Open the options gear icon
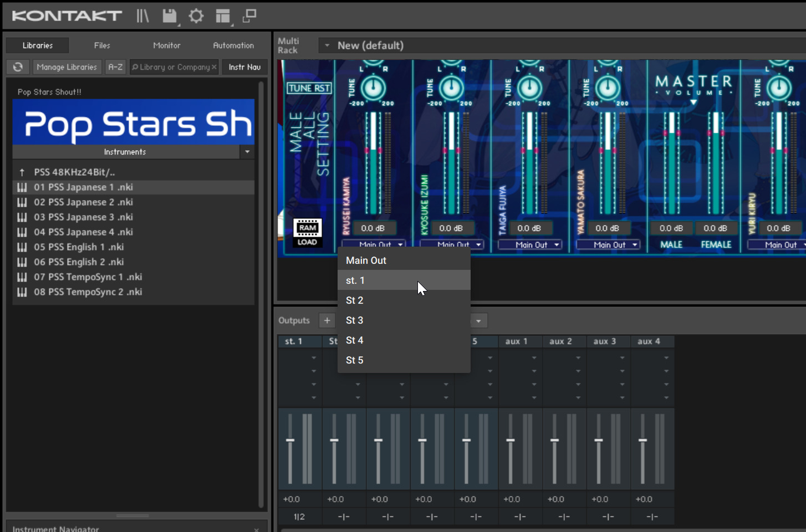Viewport: 806px width, 532px height. tap(196, 16)
